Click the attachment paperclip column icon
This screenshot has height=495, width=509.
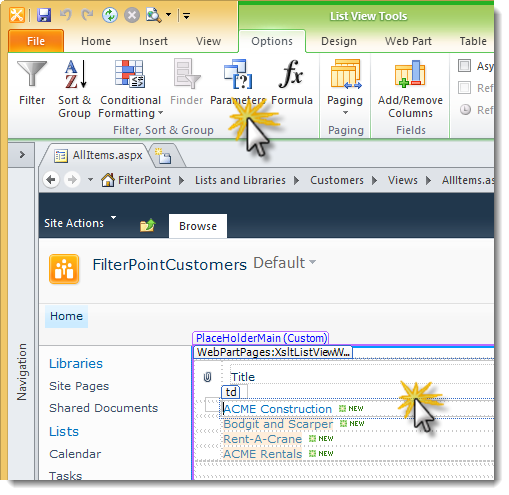tap(207, 377)
